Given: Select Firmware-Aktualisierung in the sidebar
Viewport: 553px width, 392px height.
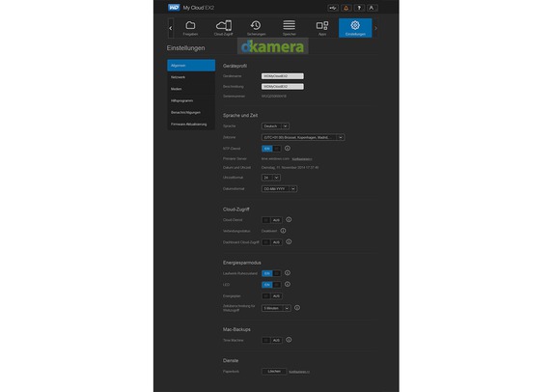Looking at the screenshot, I should 191,125.
